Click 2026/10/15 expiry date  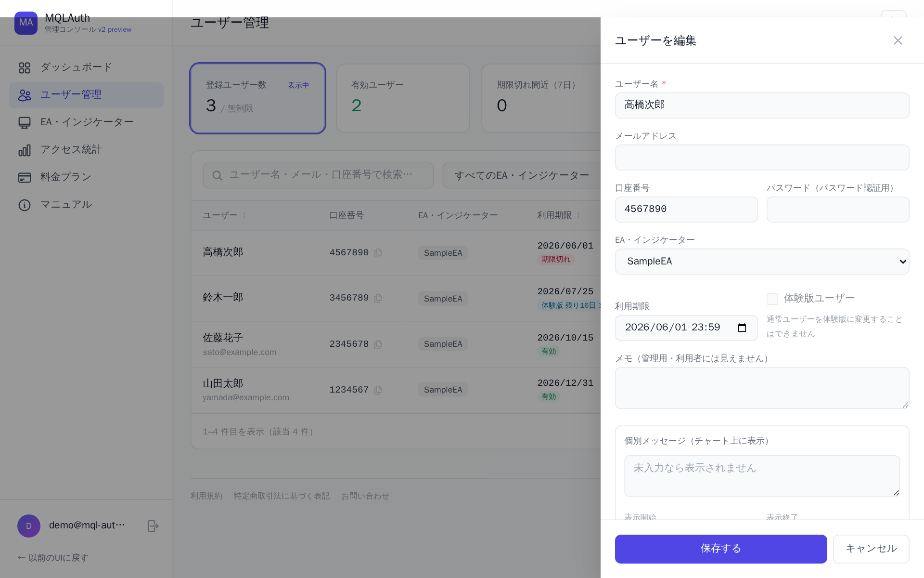565,338
